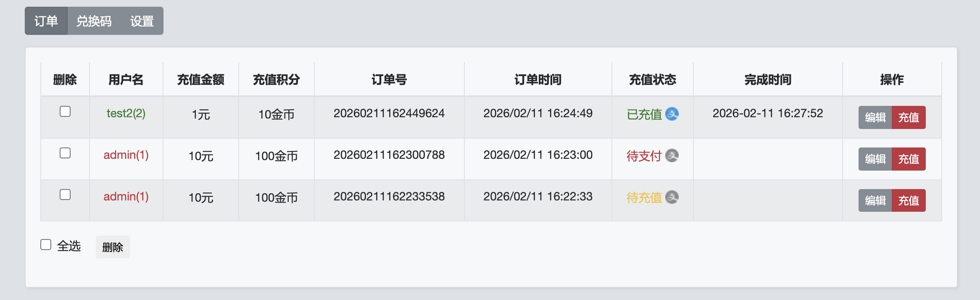Select the 订单 tab
This screenshot has width=980, height=300.
47,21
